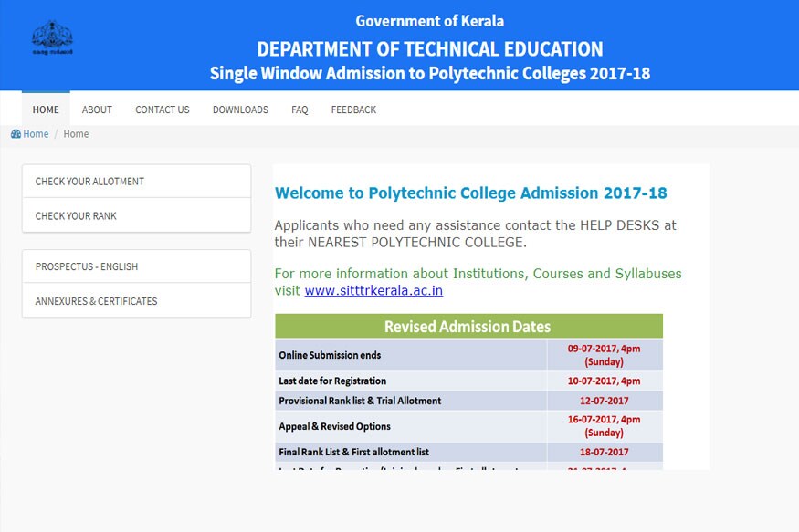Select the Final Rank List & First allotment row
Viewport: 799px width, 532px height.
411,452
